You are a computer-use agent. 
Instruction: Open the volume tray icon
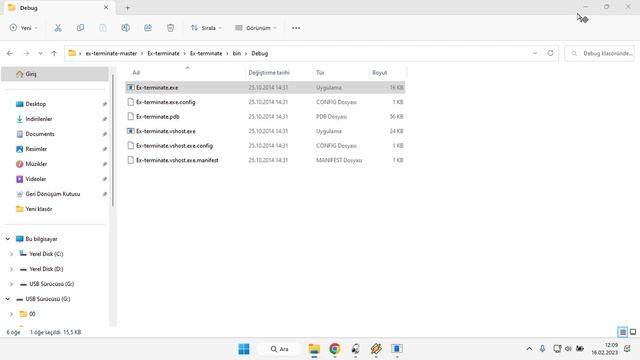568,349
